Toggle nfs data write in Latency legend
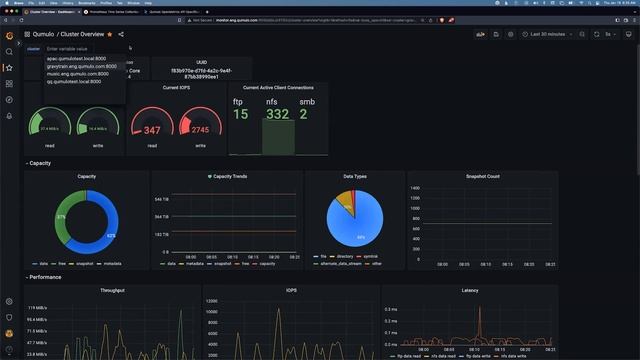This screenshot has height=360, width=640. (514, 356)
